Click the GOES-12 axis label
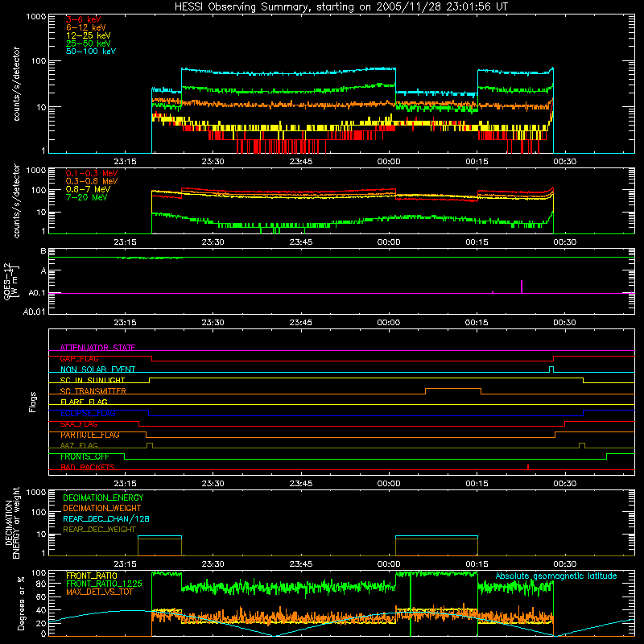The image size is (644, 644). (11, 281)
